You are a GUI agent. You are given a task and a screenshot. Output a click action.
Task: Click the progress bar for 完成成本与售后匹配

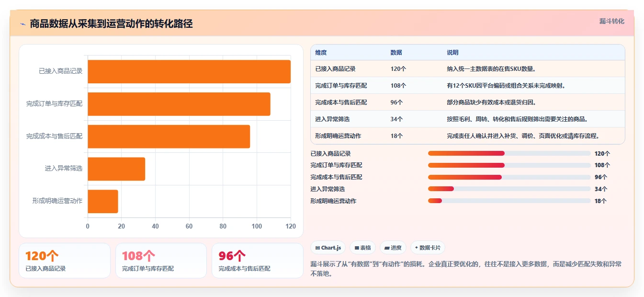click(509, 177)
